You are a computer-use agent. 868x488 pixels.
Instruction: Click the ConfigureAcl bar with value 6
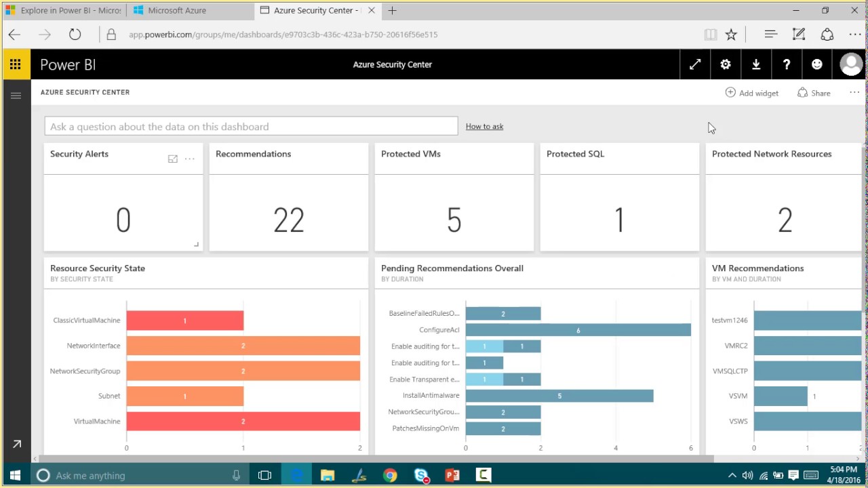(578, 330)
